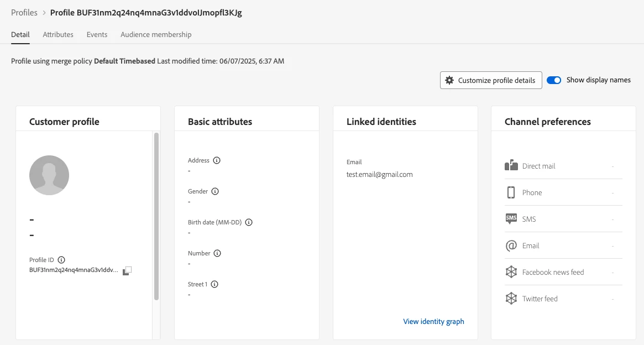This screenshot has height=345, width=644.
Task: Navigate to Profiles breadcrumb
Action: pyautogui.click(x=24, y=13)
